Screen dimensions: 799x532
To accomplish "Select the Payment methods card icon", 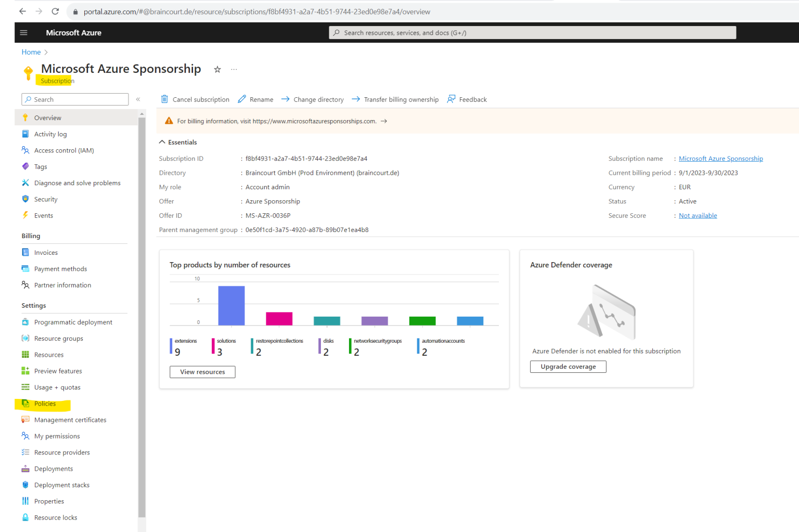I will click(26, 268).
